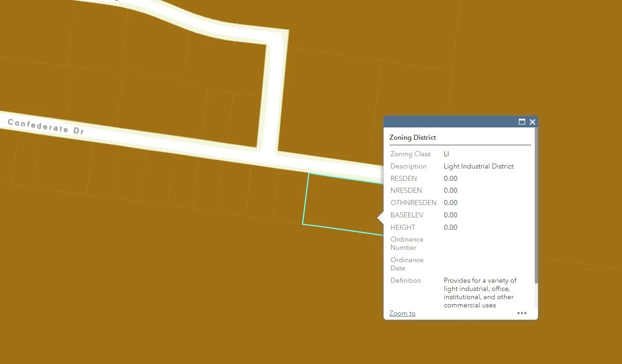Click the Zoning District popup title
Viewport: 622px width, 364px height.
pos(412,137)
